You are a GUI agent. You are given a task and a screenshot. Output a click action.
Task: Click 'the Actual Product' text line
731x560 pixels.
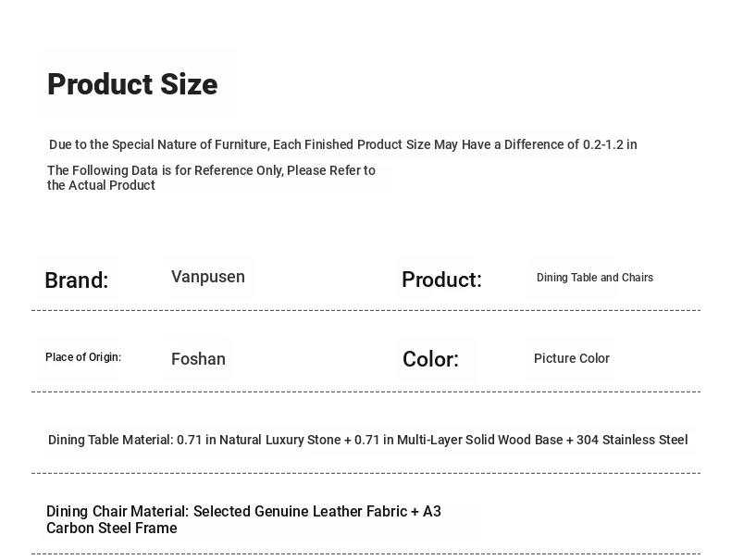[x=101, y=185]
